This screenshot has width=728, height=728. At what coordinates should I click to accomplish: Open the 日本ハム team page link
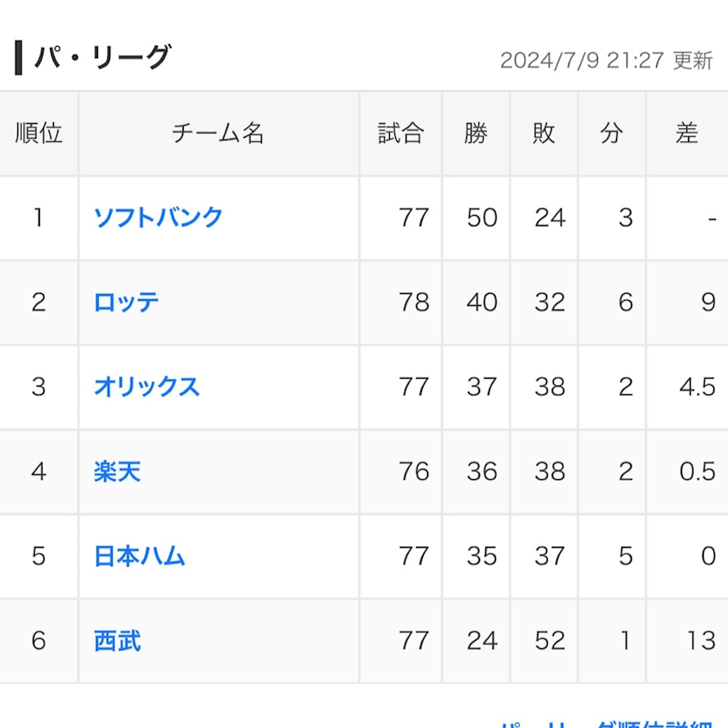pyautogui.click(x=140, y=556)
